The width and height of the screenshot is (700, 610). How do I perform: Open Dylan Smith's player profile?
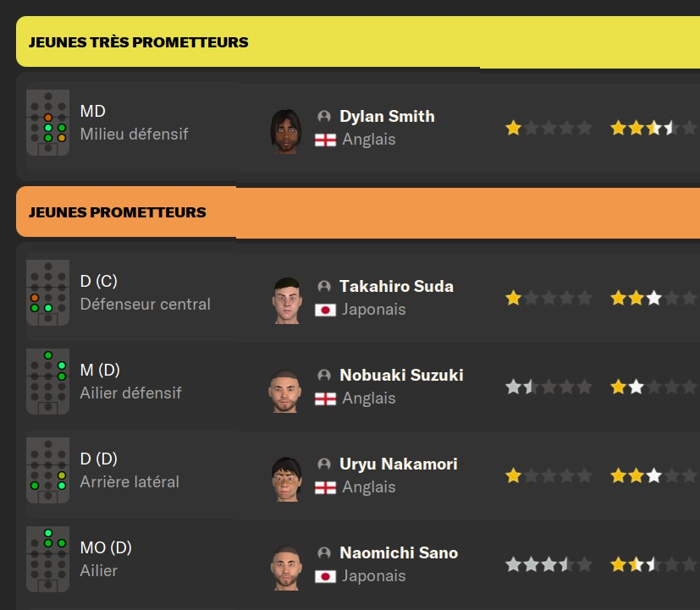(x=387, y=117)
